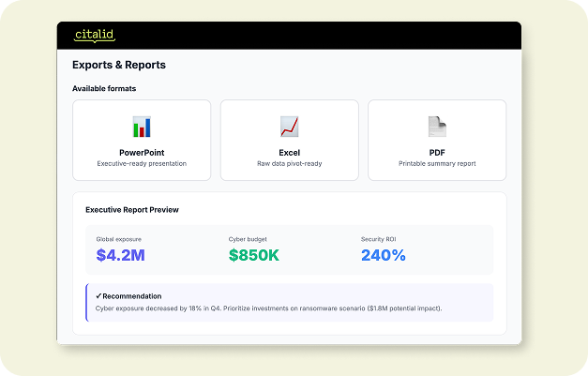Screen dimensions: 588x376
Task: Click the Global exposure label
Action: (x=118, y=239)
